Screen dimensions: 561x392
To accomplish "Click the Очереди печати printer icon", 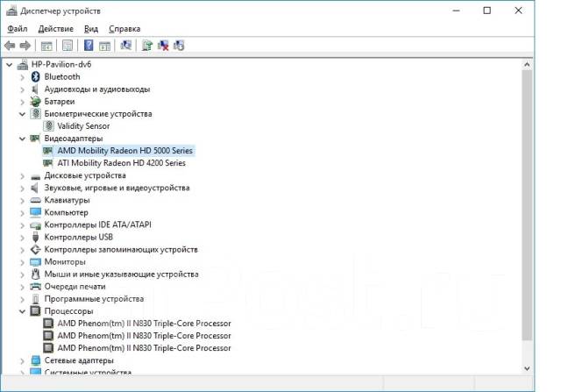I will 35,287.
